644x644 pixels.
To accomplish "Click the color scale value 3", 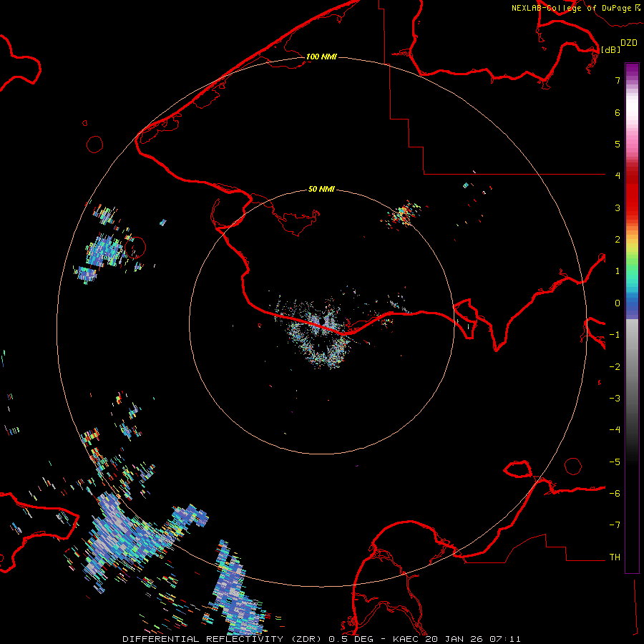I will [618, 208].
